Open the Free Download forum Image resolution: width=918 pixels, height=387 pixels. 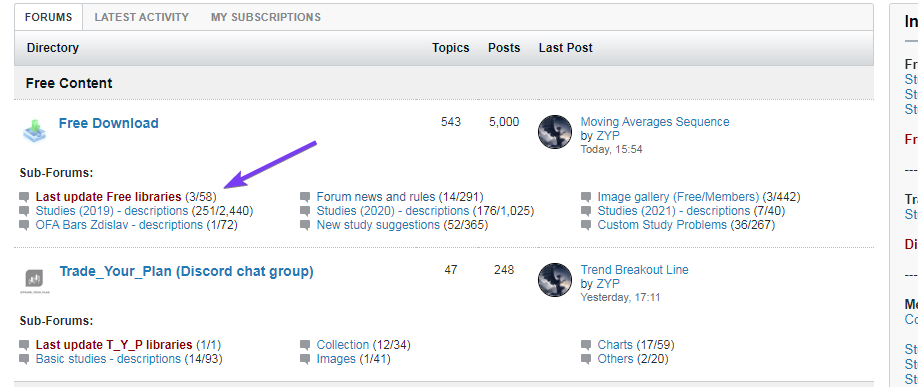pos(109,124)
